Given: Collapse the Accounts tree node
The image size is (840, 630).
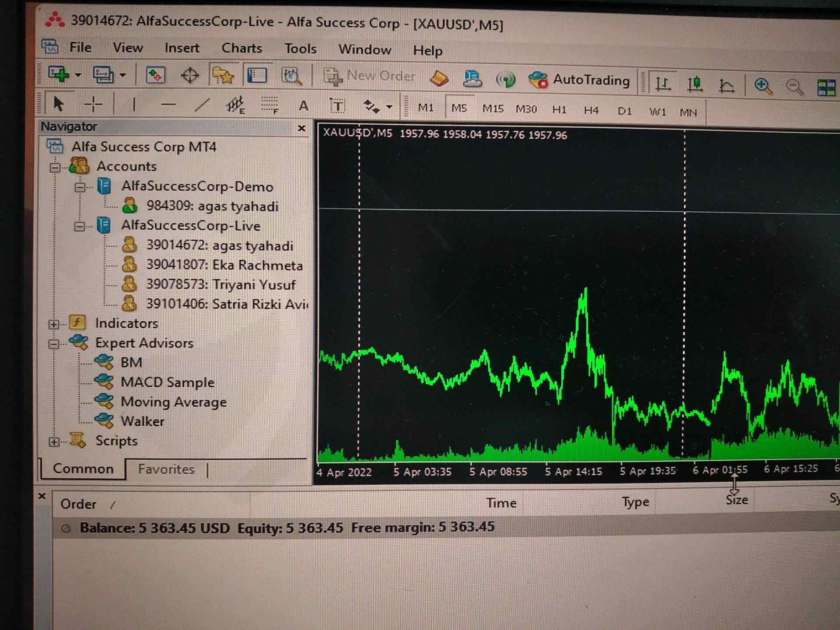Looking at the screenshot, I should (55, 167).
